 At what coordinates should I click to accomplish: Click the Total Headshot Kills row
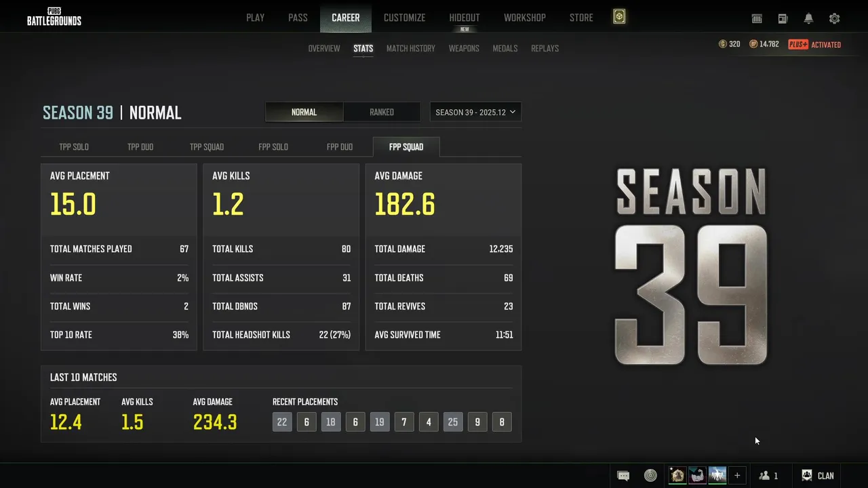click(x=281, y=335)
